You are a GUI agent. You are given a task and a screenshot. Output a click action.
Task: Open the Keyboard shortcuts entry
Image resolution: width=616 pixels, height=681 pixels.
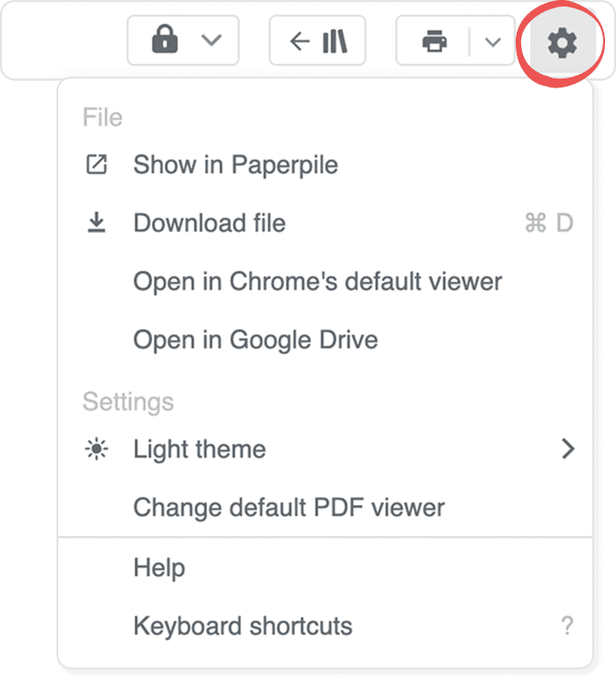[242, 626]
